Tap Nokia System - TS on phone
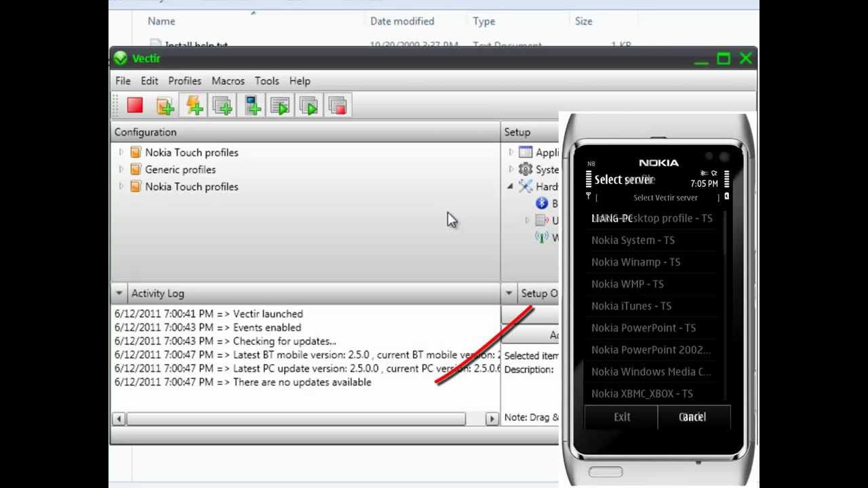 coord(633,240)
